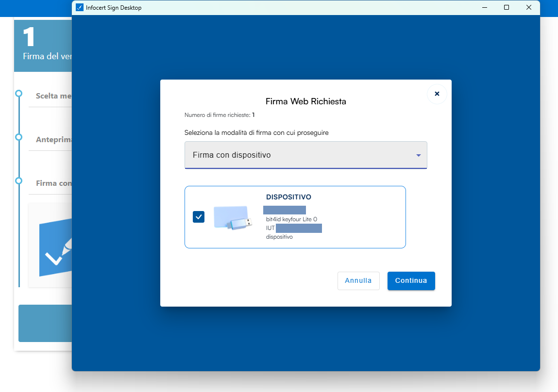This screenshot has width=558, height=392.
Task: Click the Continua button
Action: (x=411, y=281)
